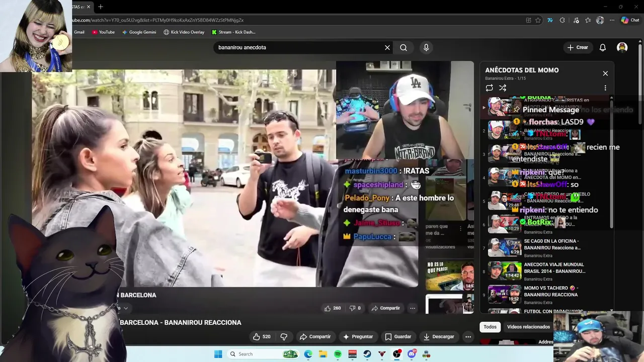
Task: Click the Windows taskbar Search box
Action: tap(263, 354)
